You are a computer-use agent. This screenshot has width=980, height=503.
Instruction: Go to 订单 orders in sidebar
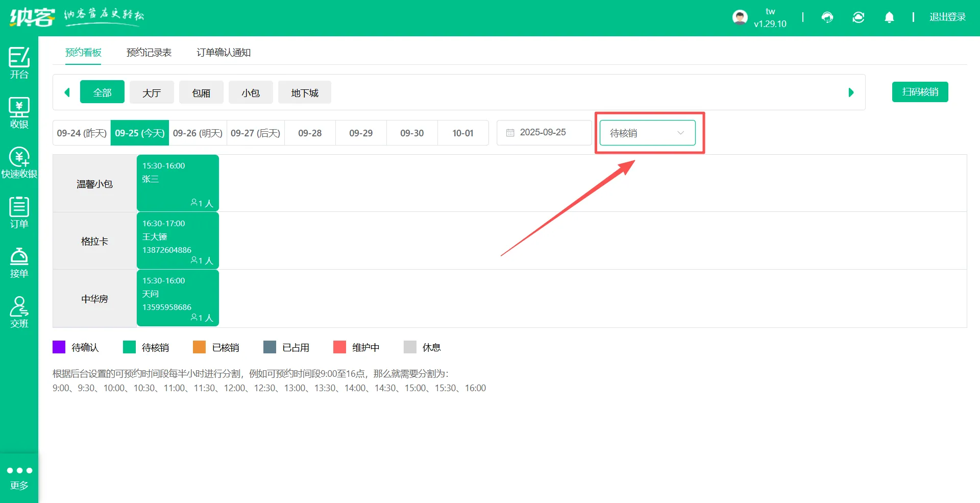(x=19, y=212)
